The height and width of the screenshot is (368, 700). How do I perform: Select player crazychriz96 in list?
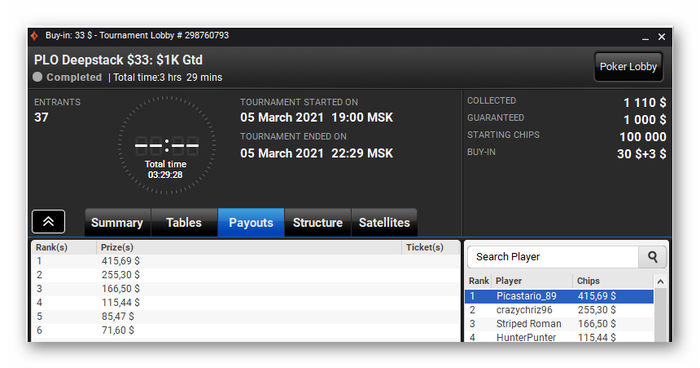coord(559,310)
